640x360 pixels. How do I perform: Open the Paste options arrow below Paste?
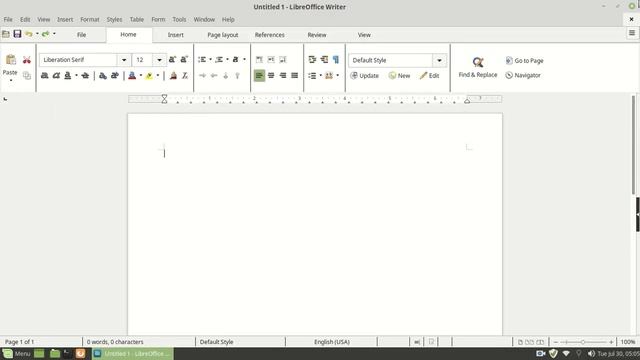pos(11,80)
